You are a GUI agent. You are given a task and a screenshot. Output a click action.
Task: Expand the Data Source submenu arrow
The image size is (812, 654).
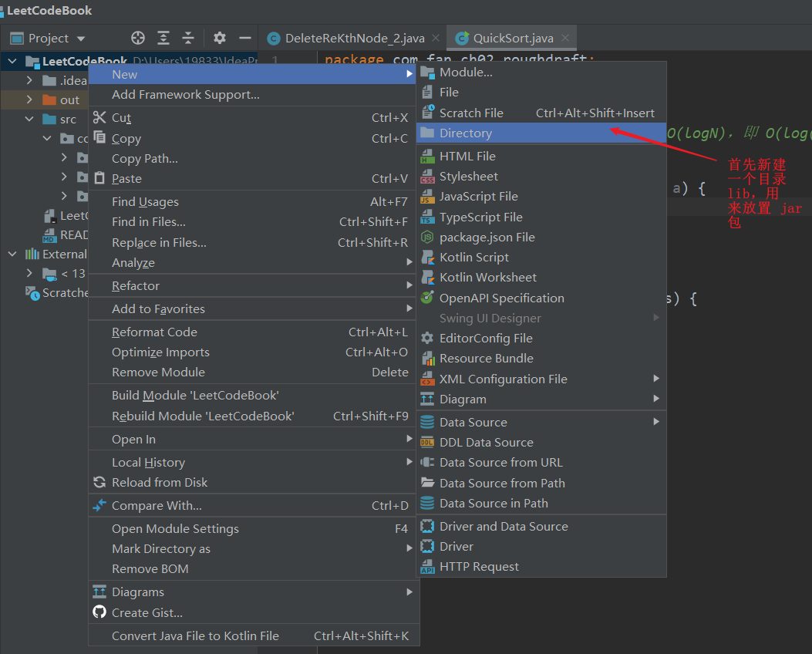(656, 422)
